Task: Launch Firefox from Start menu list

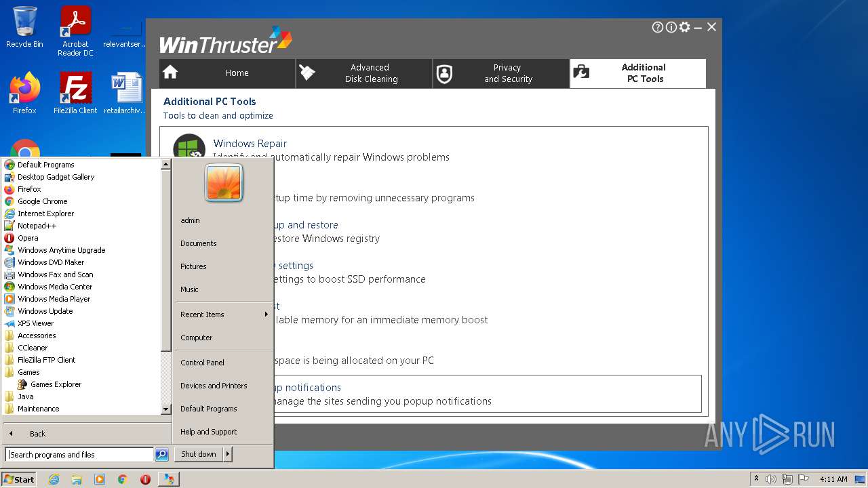Action: point(29,189)
